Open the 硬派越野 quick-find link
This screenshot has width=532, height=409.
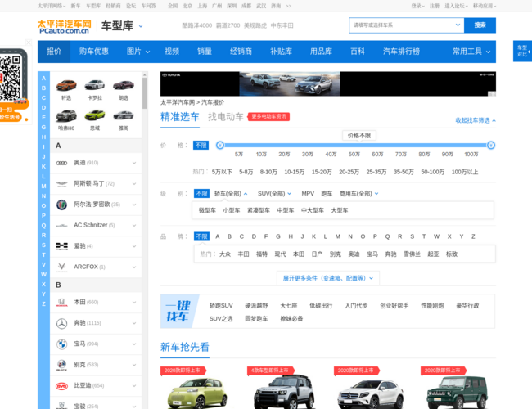[256, 306]
